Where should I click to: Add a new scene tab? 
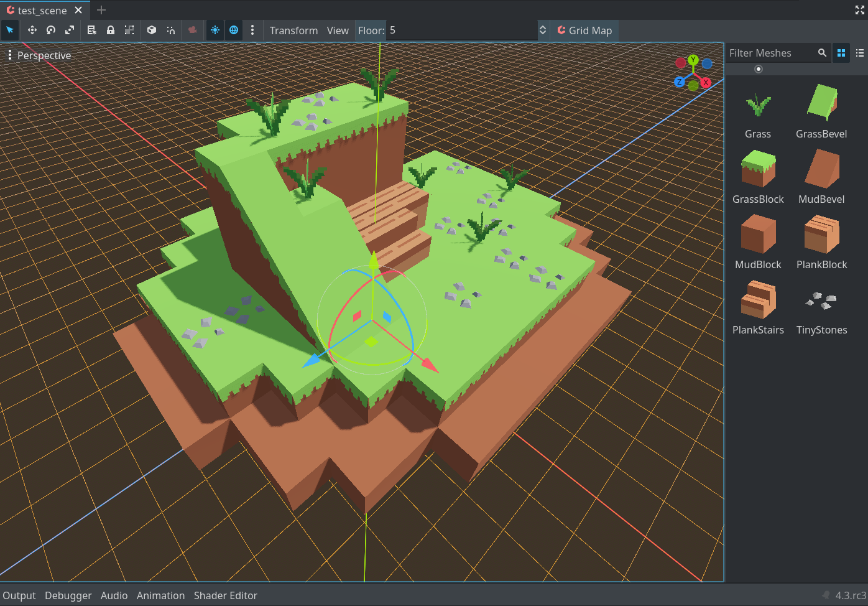pos(101,11)
